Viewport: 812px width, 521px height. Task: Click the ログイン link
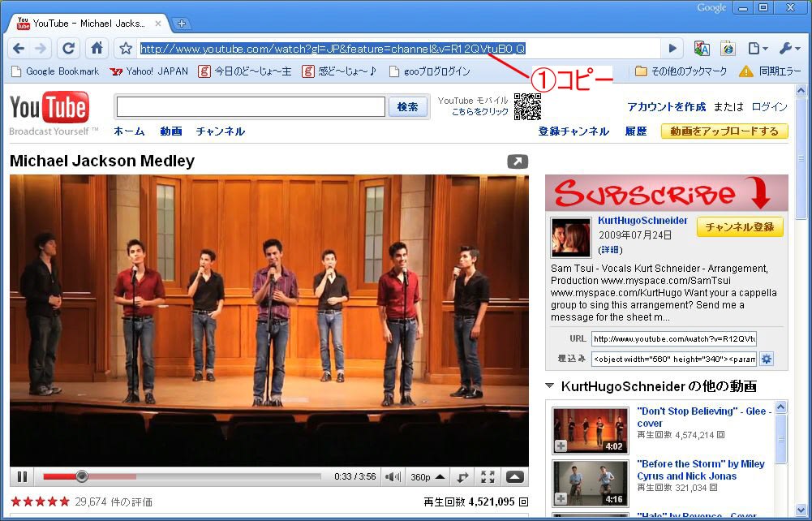click(x=769, y=107)
